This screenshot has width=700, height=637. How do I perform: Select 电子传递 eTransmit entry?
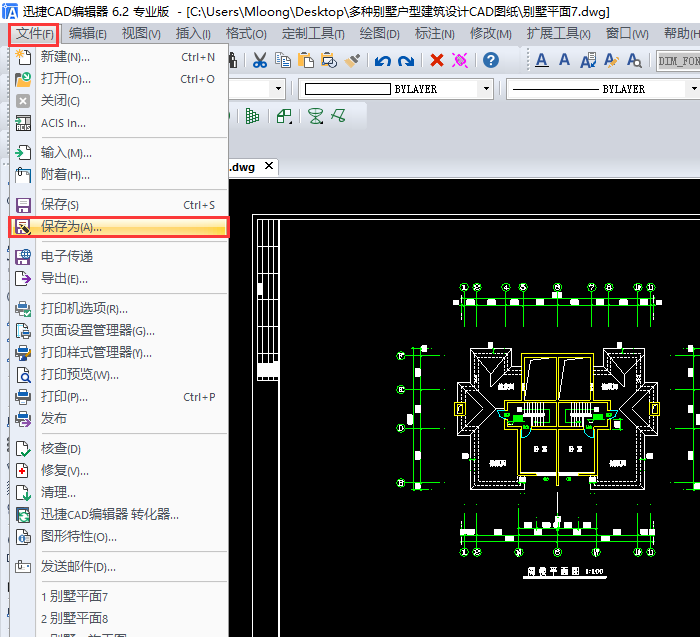[x=119, y=257]
